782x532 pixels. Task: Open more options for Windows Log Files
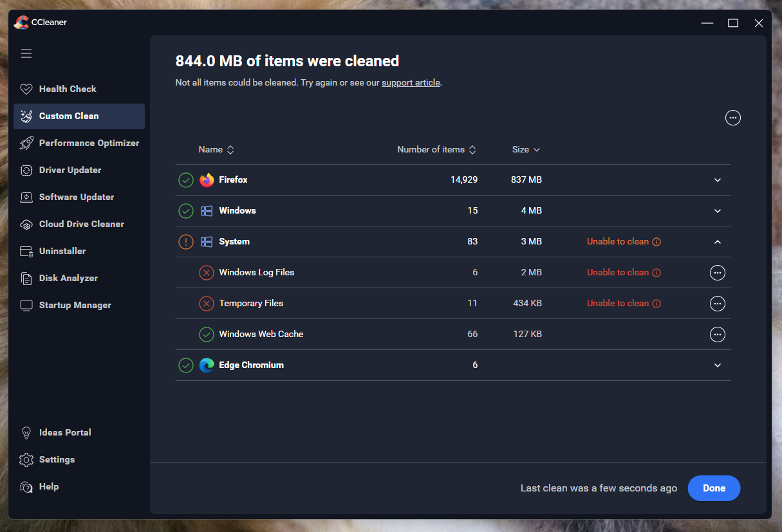click(717, 273)
